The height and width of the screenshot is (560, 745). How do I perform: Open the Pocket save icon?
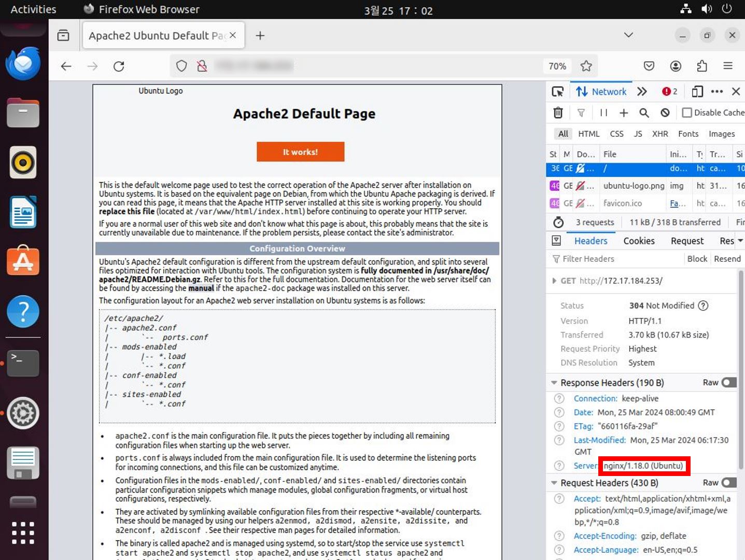(x=649, y=66)
